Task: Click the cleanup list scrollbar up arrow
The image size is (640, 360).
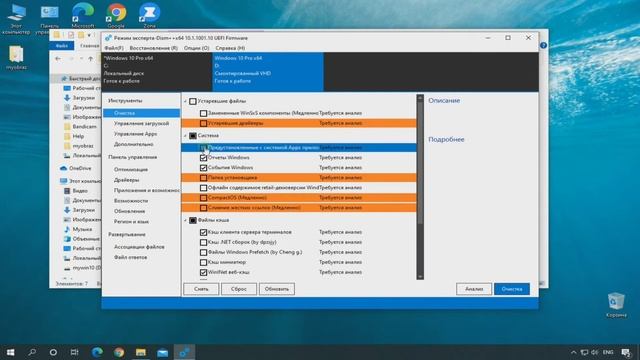Action: [x=420, y=98]
